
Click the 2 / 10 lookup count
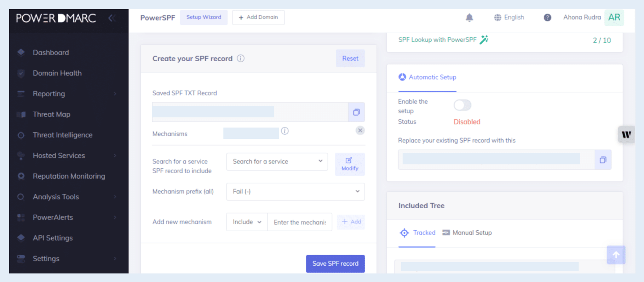602,40
